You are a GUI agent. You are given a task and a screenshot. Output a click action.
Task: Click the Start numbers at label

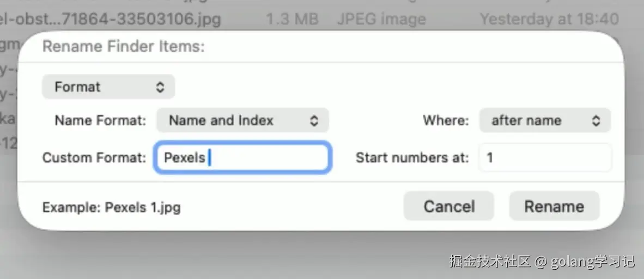pyautogui.click(x=412, y=158)
